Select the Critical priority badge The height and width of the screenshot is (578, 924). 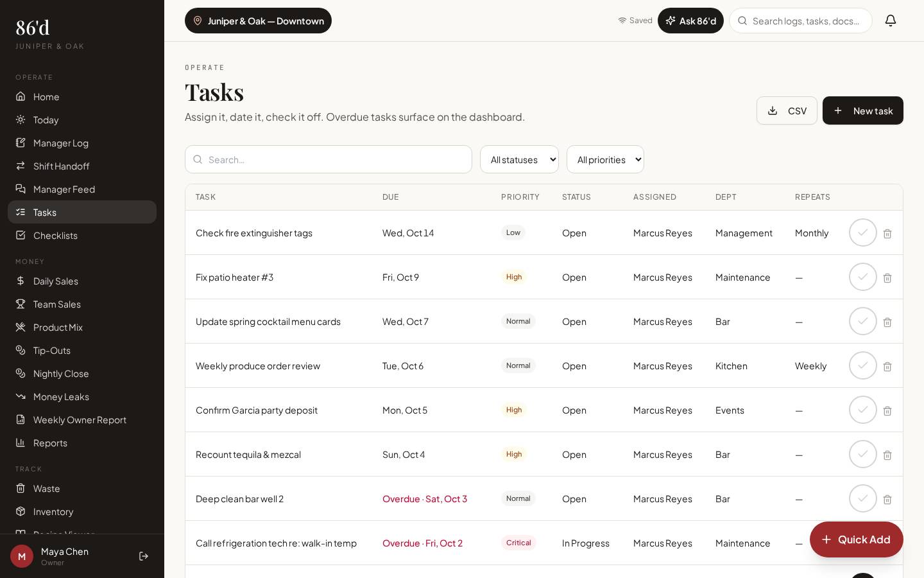tap(518, 543)
